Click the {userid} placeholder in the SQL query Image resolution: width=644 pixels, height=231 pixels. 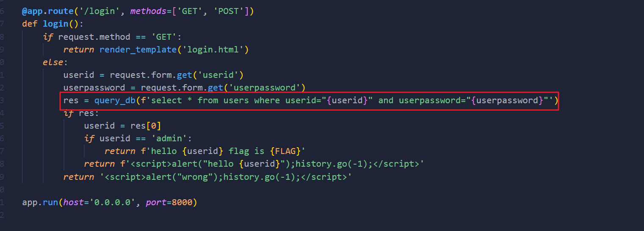pos(345,100)
